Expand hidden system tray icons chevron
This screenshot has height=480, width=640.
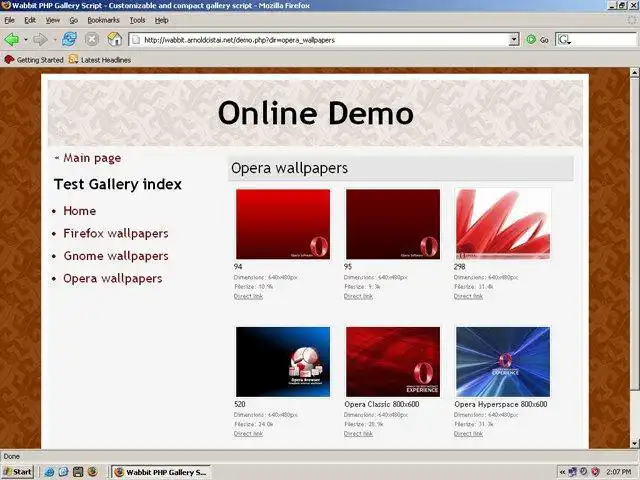click(x=562, y=472)
